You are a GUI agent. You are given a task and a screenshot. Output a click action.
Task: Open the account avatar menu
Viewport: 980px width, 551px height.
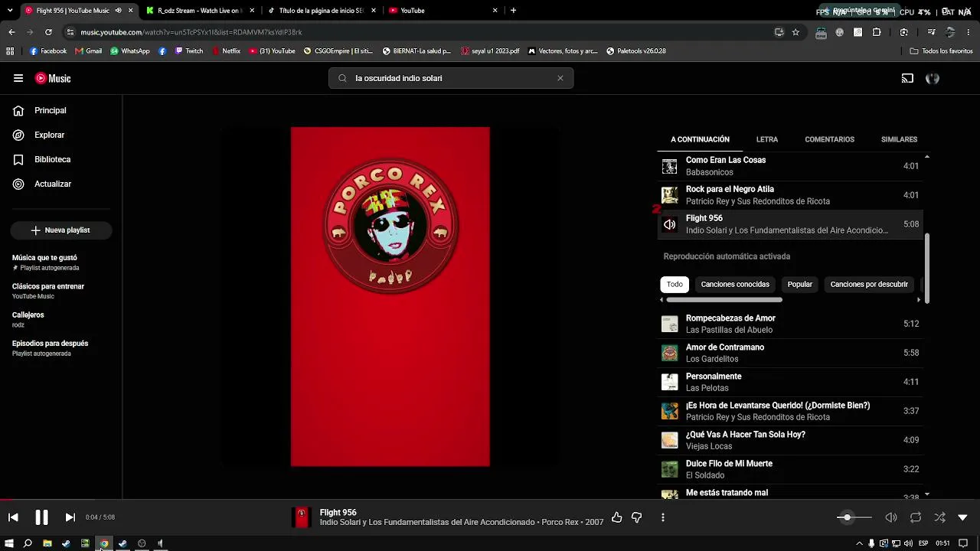coord(933,78)
